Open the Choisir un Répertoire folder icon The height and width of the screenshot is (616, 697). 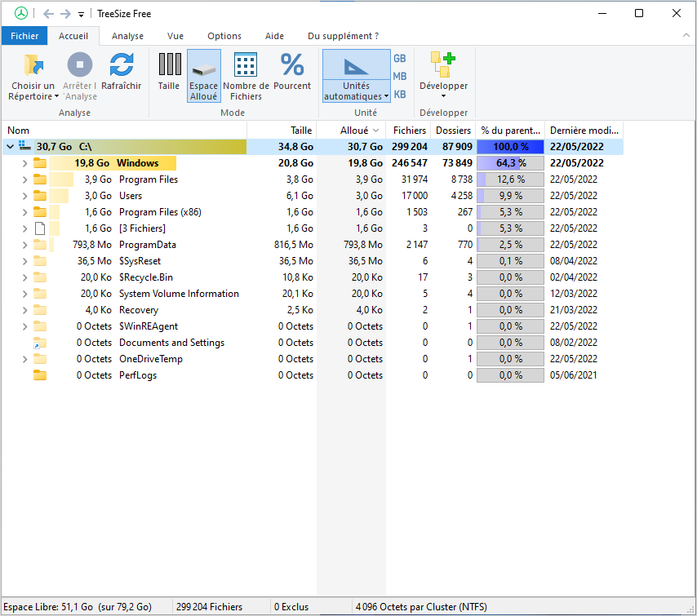coord(33,65)
